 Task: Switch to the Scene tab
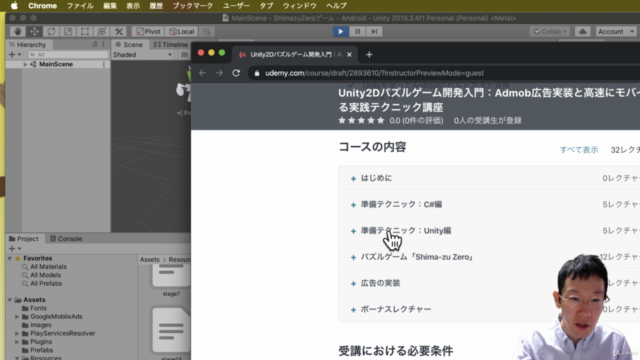pos(129,44)
